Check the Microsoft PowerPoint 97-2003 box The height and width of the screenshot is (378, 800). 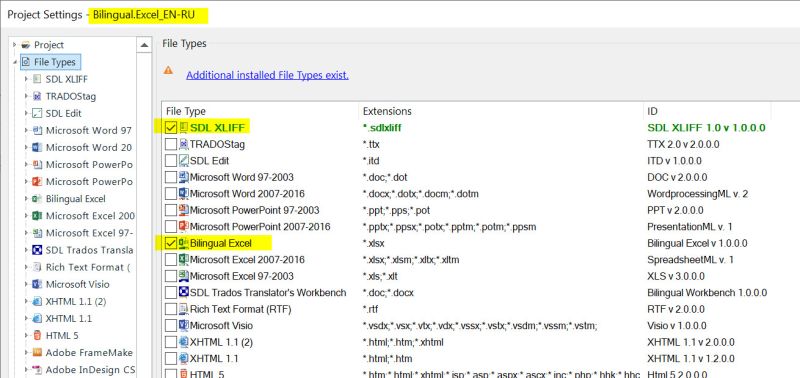(x=171, y=210)
